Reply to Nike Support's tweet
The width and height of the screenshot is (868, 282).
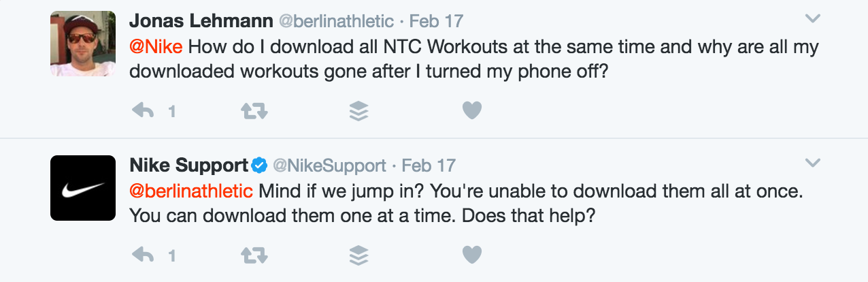coord(143,255)
